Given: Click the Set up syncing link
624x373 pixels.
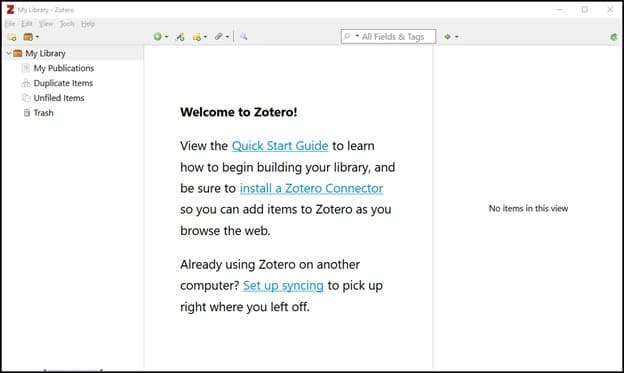Looking at the screenshot, I should point(283,286).
